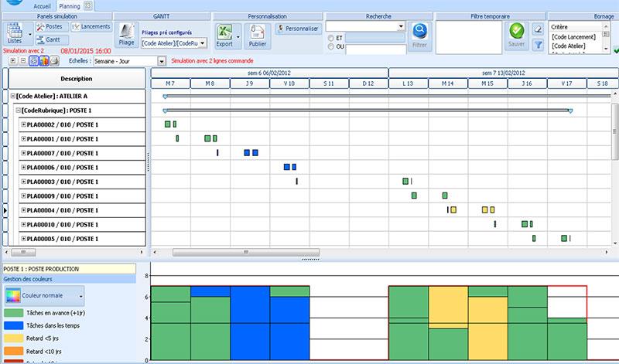Click the blue task block on PLA00007 row
Image resolution: width=619 pixels, height=364 pixels.
tap(247, 152)
